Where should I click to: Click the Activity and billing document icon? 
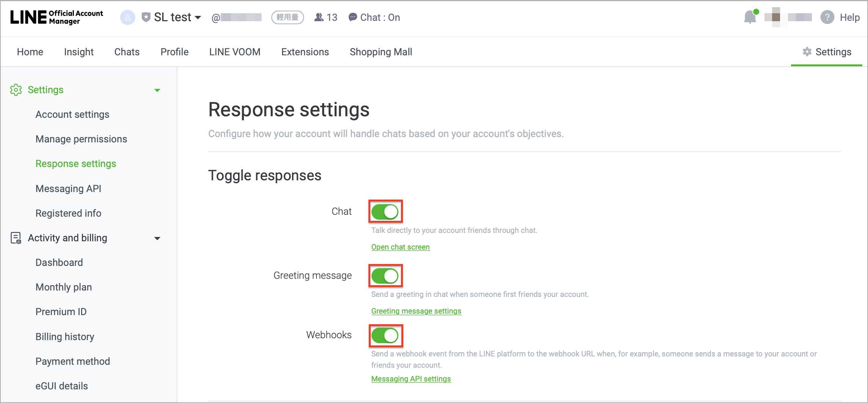(16, 238)
